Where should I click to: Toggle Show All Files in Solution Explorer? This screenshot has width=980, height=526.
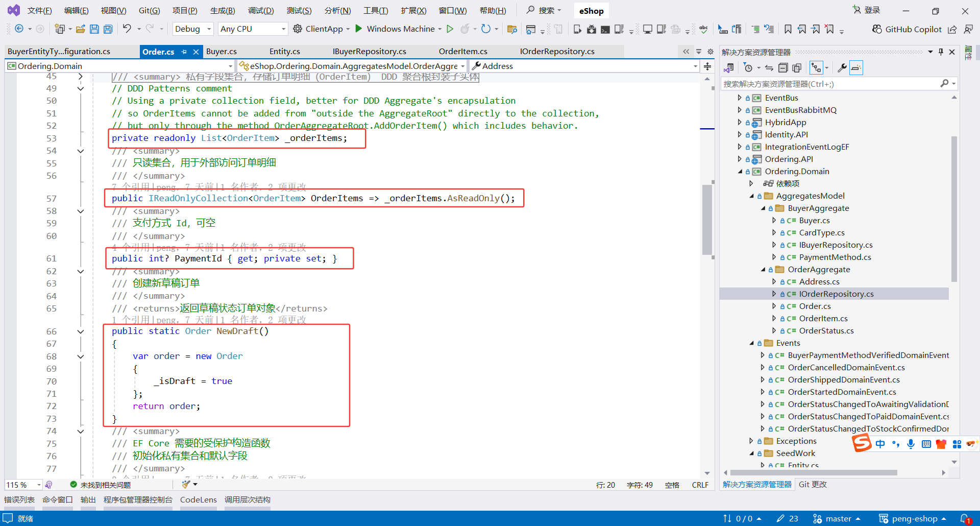pyautogui.click(x=797, y=67)
